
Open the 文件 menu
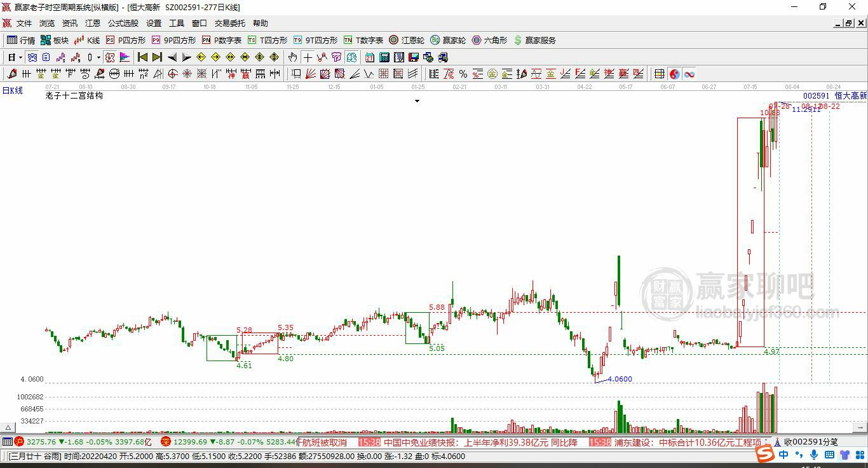[24, 24]
